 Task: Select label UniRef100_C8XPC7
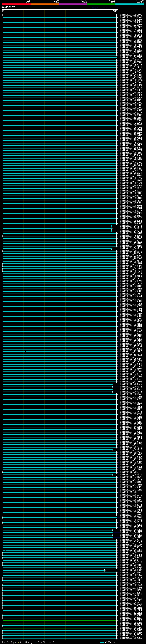(131, 625)
